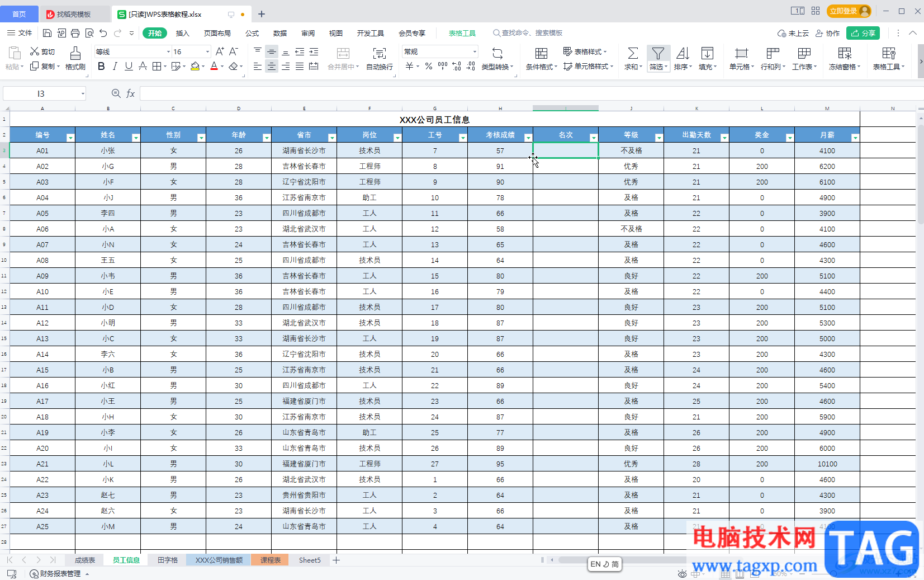Expand the Cell Style (单元格样式) dropdown
Screen dimensions: 924x580
pyautogui.click(x=612, y=67)
